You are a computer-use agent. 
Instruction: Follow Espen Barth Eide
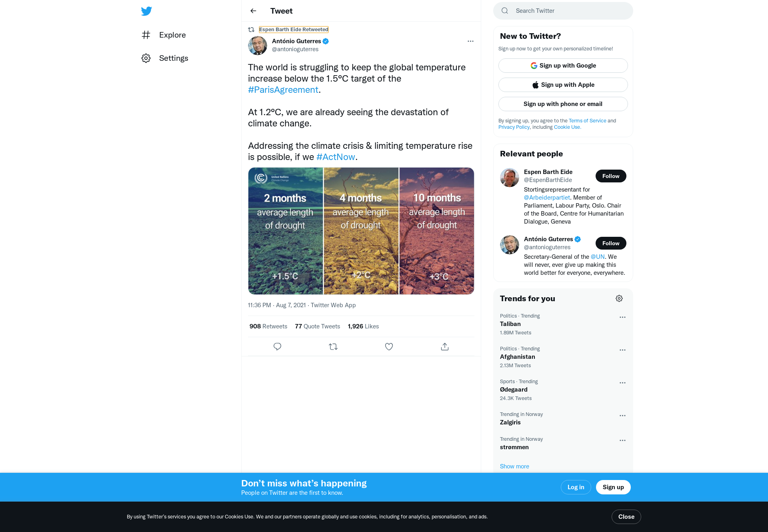click(x=611, y=176)
